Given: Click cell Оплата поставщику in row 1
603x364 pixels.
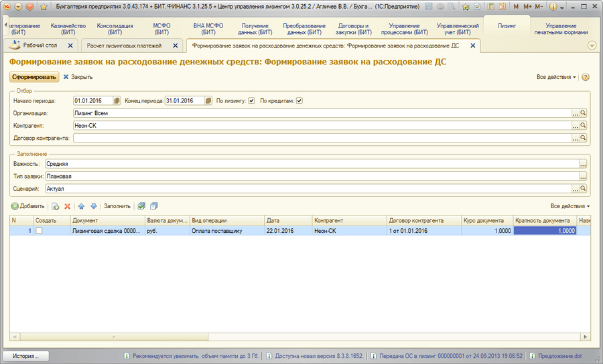Looking at the screenshot, I should pos(227,231).
